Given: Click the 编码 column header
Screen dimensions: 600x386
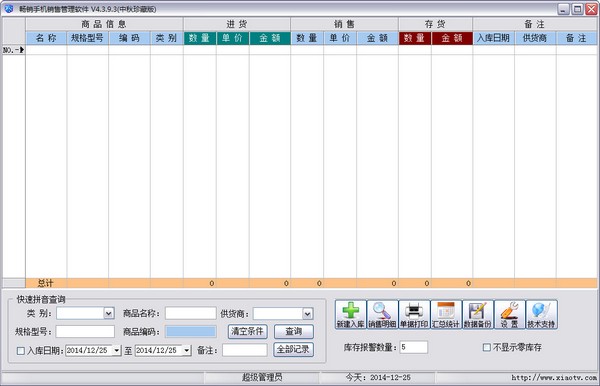Looking at the screenshot, I should [x=129, y=38].
